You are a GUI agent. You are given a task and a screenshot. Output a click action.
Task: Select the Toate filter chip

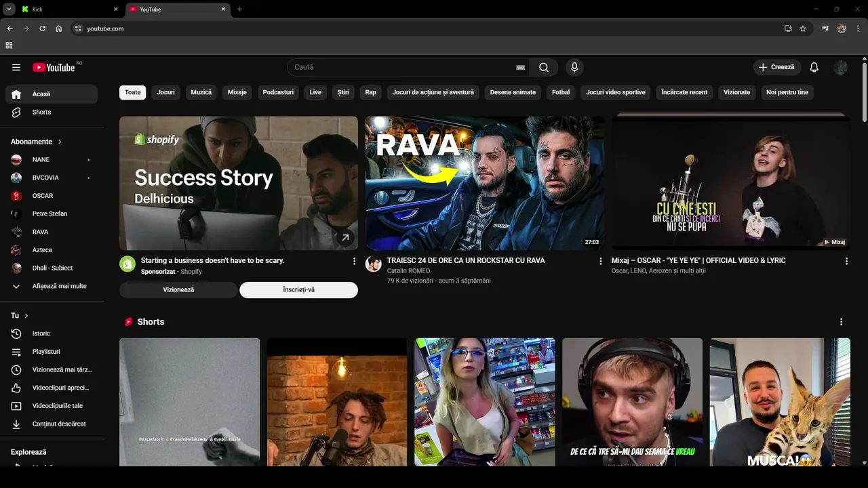point(133,92)
